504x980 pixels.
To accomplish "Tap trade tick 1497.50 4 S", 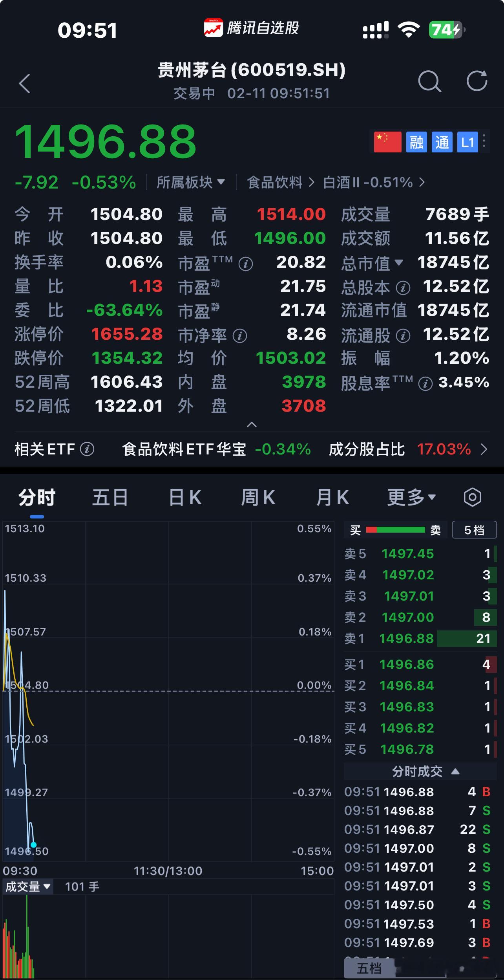I will (x=418, y=905).
